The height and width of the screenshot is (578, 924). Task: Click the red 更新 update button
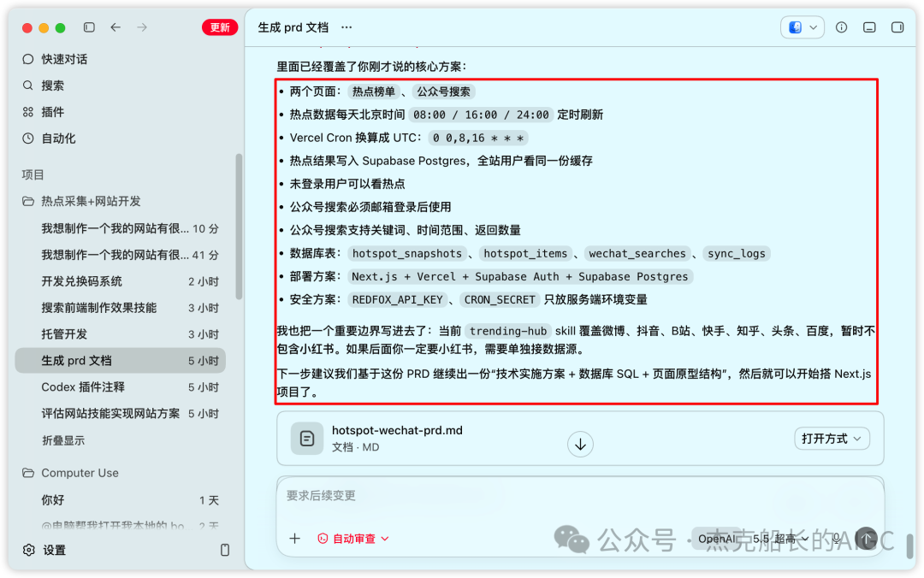pyautogui.click(x=220, y=27)
